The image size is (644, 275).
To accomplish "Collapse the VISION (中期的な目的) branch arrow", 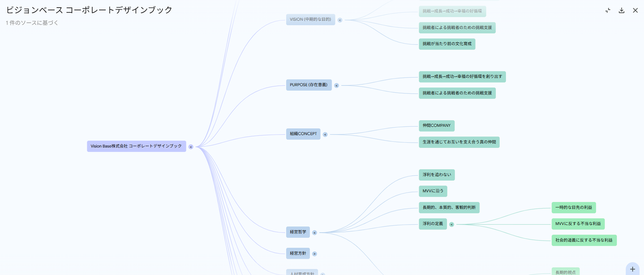I will pyautogui.click(x=340, y=20).
